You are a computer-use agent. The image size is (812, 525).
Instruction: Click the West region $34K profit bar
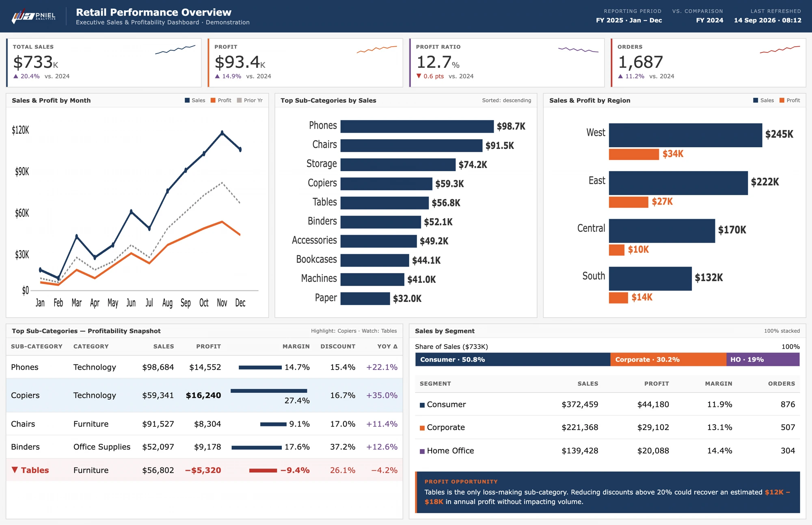click(634, 154)
